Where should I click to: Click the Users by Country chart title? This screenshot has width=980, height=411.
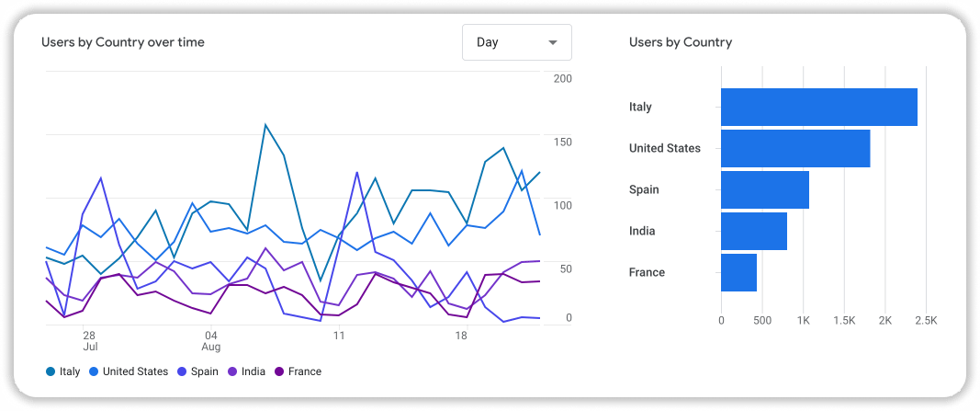(680, 42)
